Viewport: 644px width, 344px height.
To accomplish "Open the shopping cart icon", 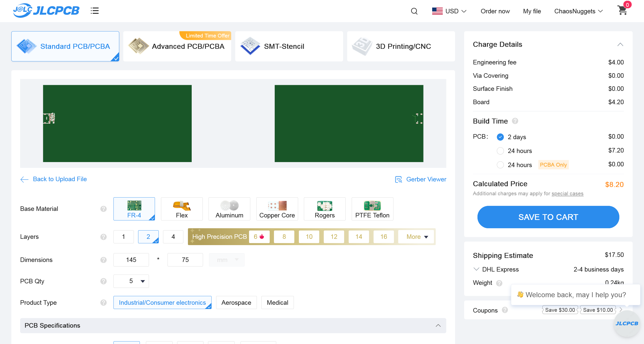I will coord(622,10).
